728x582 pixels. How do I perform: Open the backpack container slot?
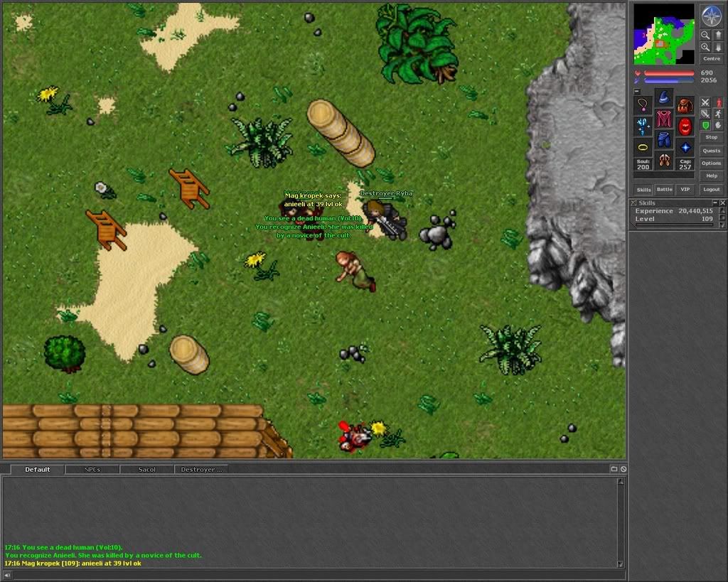(x=685, y=105)
